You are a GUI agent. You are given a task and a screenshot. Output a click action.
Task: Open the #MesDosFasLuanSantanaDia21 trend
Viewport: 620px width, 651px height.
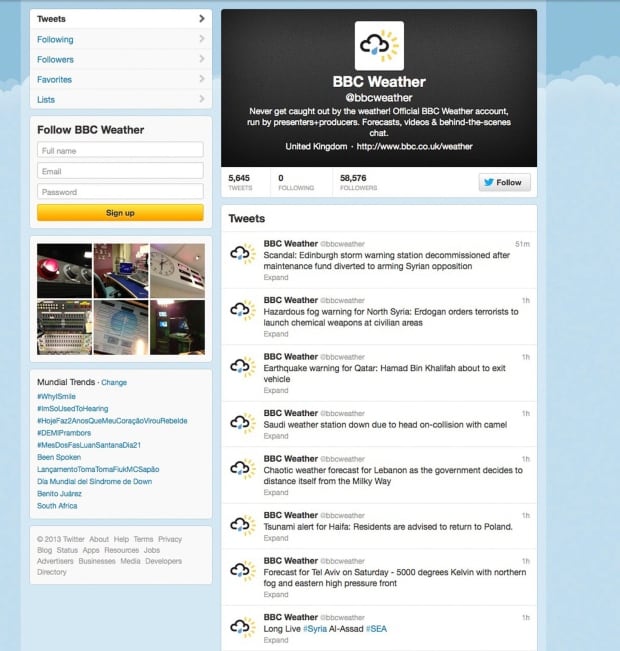click(x=89, y=445)
